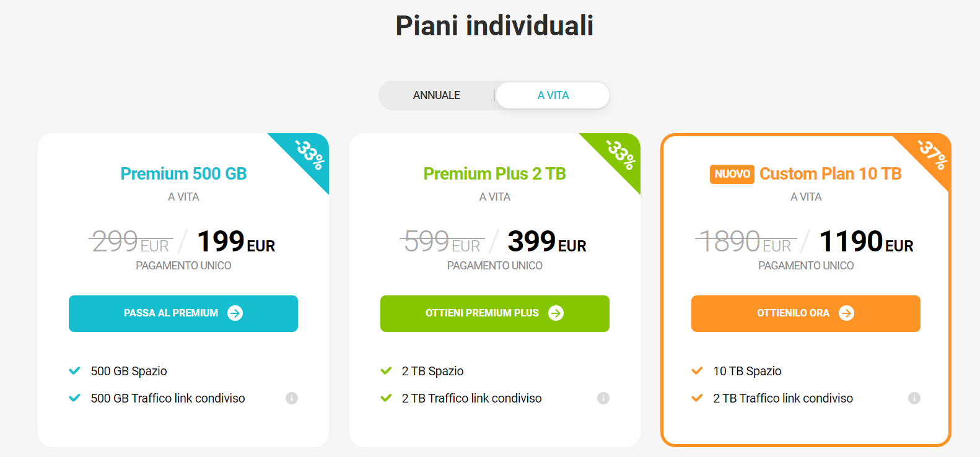Click arrow icon on Passa al Premium button

point(235,313)
